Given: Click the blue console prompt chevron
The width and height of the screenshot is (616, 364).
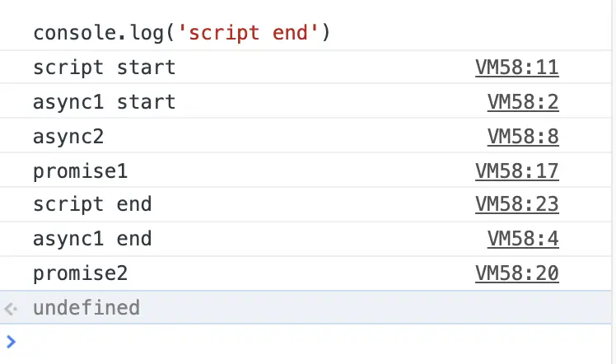Looking at the screenshot, I should click(11, 341).
